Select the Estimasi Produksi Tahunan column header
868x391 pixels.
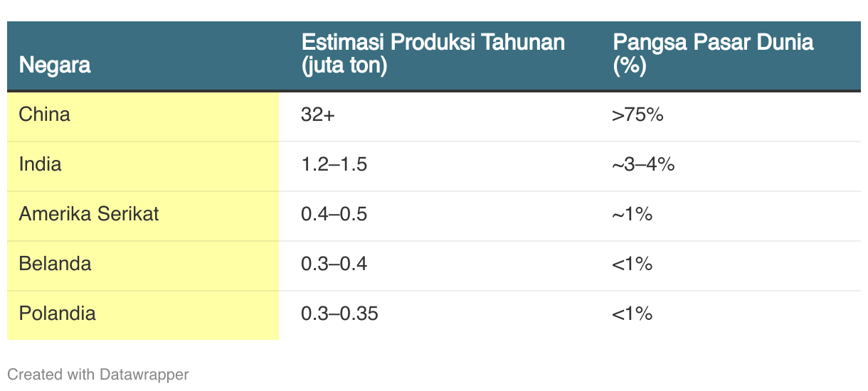click(433, 54)
